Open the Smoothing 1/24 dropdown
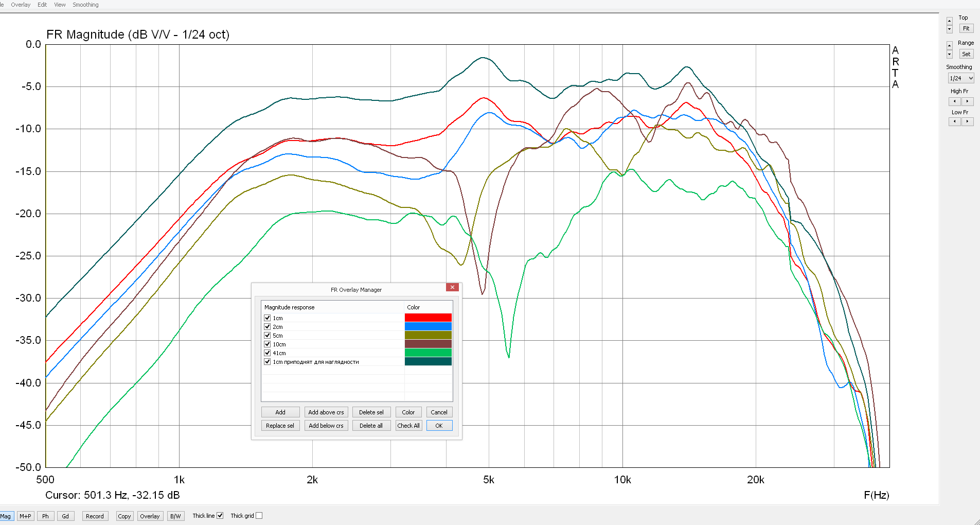The width and height of the screenshot is (980, 525). (961, 78)
